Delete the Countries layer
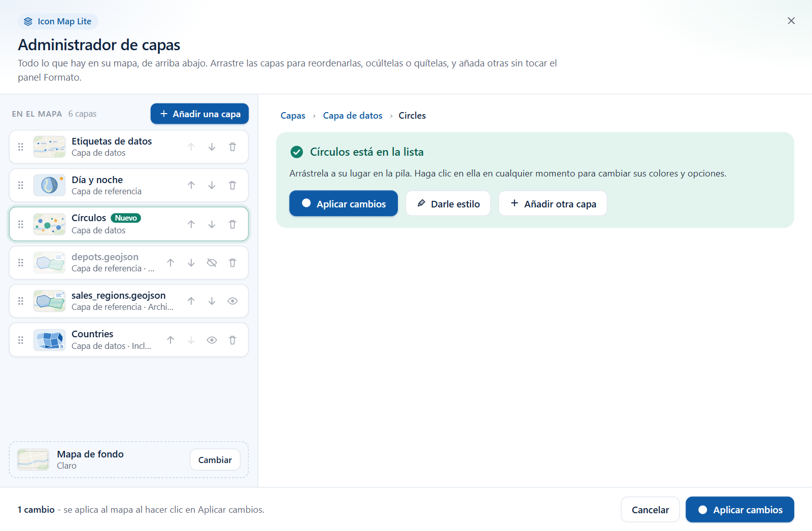The height and width of the screenshot is (531, 812). [x=232, y=340]
